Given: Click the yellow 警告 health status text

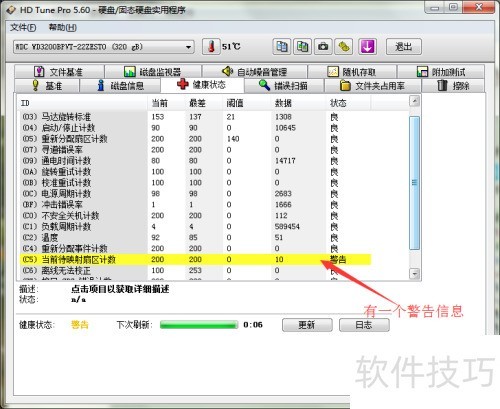Looking at the screenshot, I should pos(80,325).
